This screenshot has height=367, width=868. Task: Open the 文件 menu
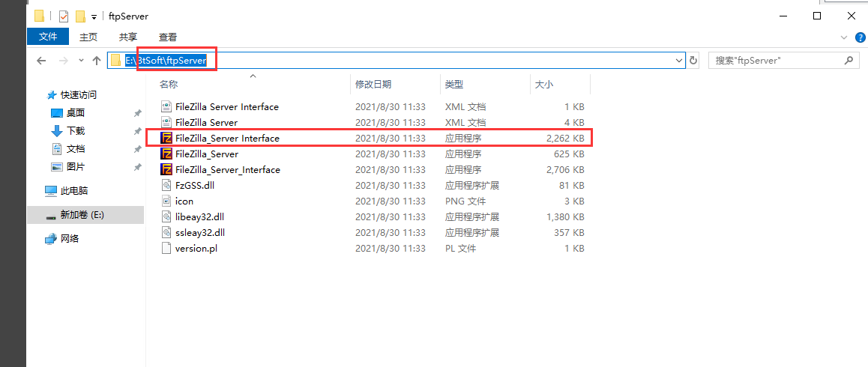click(x=48, y=37)
